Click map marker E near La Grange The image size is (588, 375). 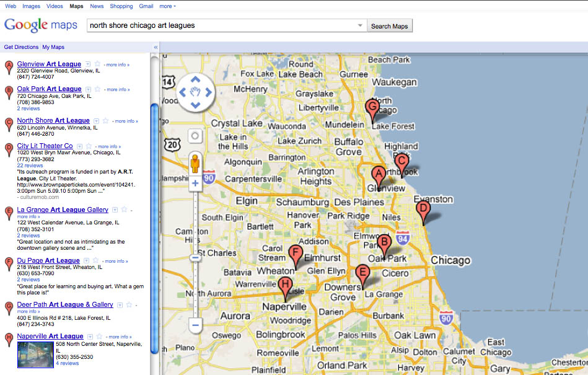362,276
